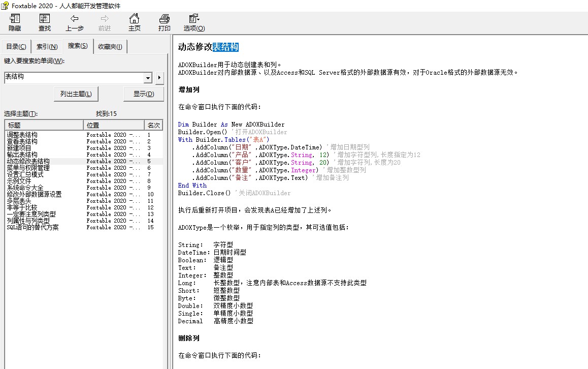Image resolution: width=588 pixels, height=369 pixels.
Task: Click the highlighted 表结构 in the article title
Action: tap(225, 47)
